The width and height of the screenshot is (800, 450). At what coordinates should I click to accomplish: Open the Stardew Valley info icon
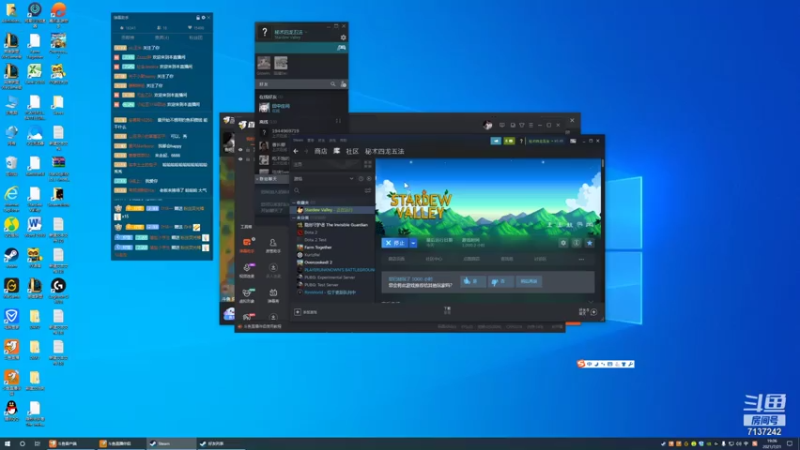coord(577,243)
